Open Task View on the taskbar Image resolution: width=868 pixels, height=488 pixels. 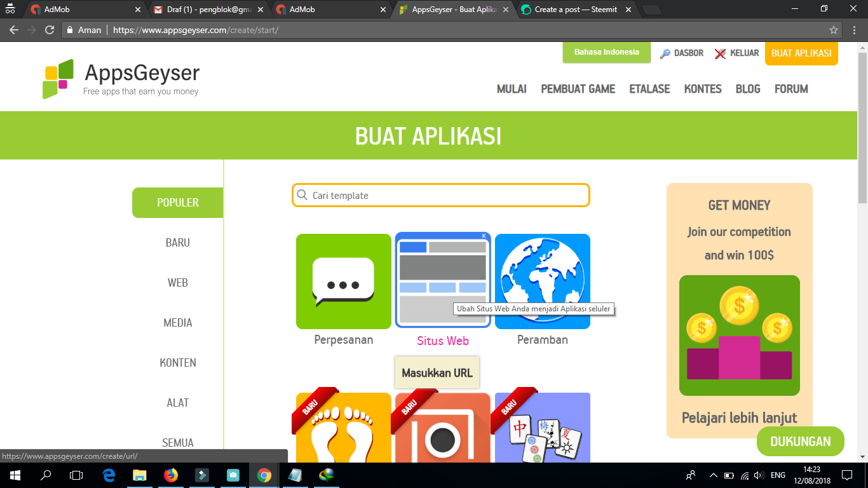[76, 475]
